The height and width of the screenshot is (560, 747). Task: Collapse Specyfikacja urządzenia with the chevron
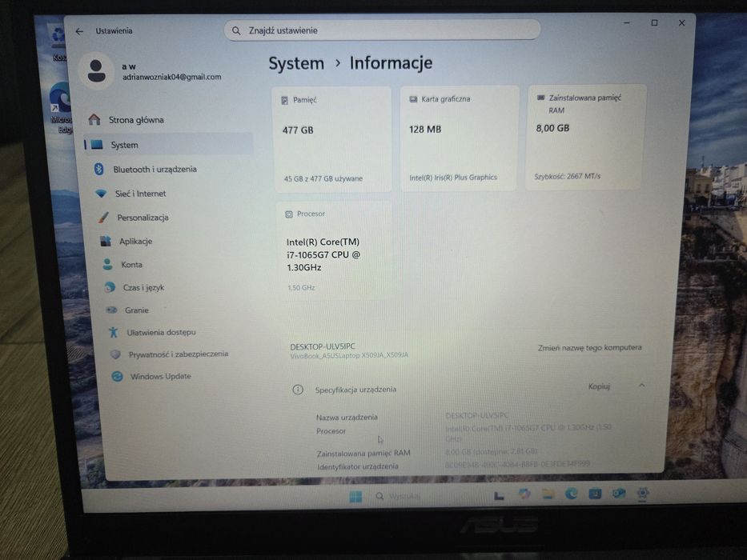click(641, 386)
